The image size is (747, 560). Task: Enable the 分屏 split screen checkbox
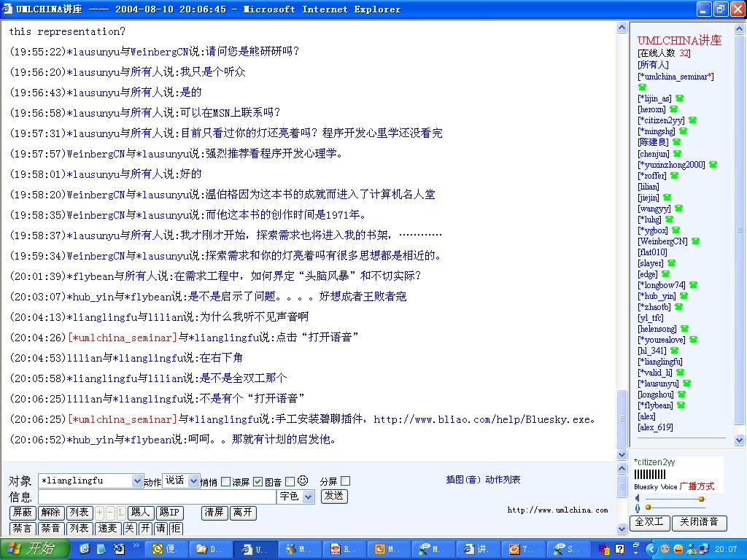click(x=345, y=481)
